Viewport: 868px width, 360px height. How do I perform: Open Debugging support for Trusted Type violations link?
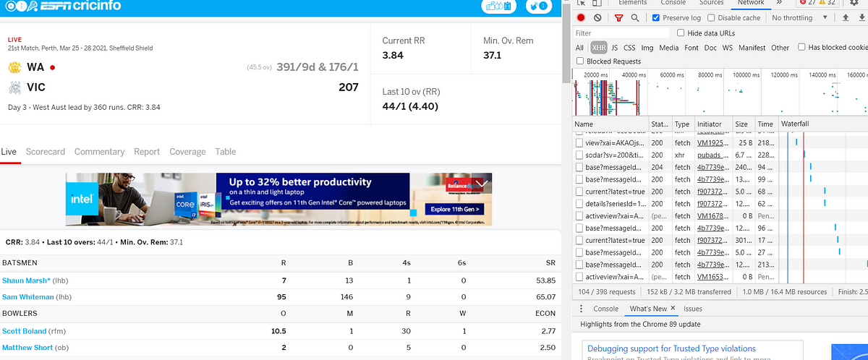[671, 348]
